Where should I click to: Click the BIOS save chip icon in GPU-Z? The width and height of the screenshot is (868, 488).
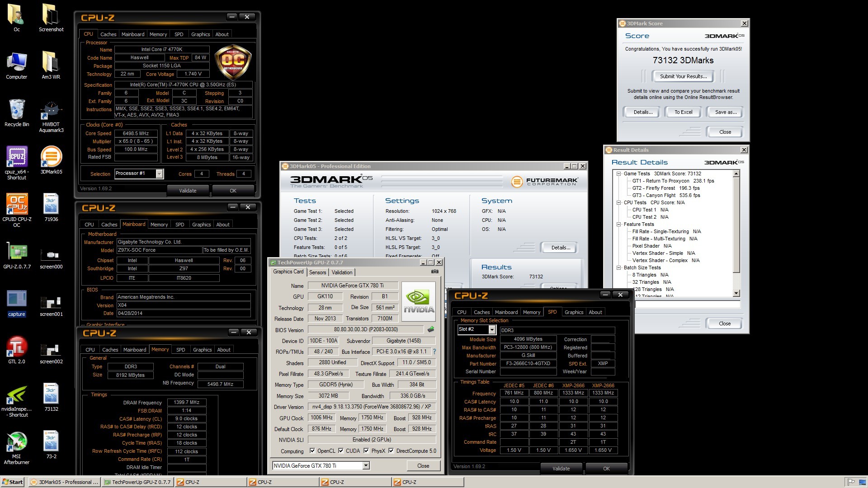pyautogui.click(x=431, y=329)
